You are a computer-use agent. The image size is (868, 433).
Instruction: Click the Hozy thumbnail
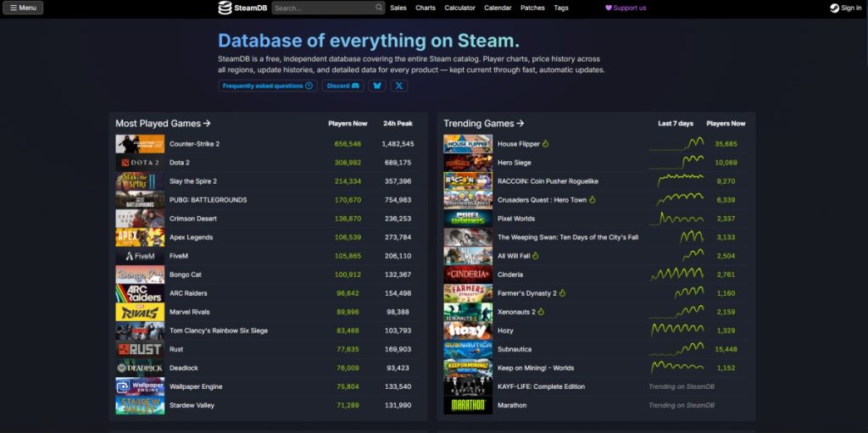click(x=468, y=330)
